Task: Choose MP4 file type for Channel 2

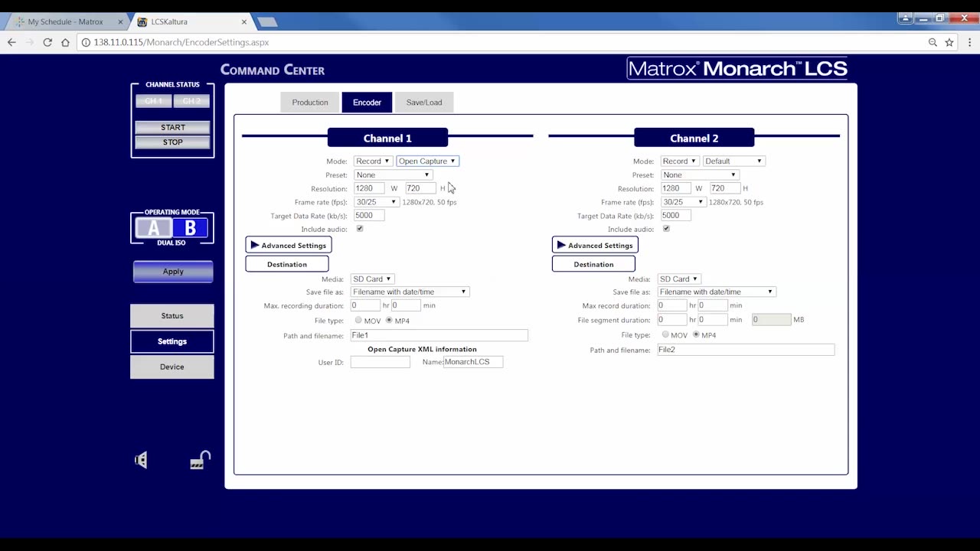Action: [x=696, y=334]
